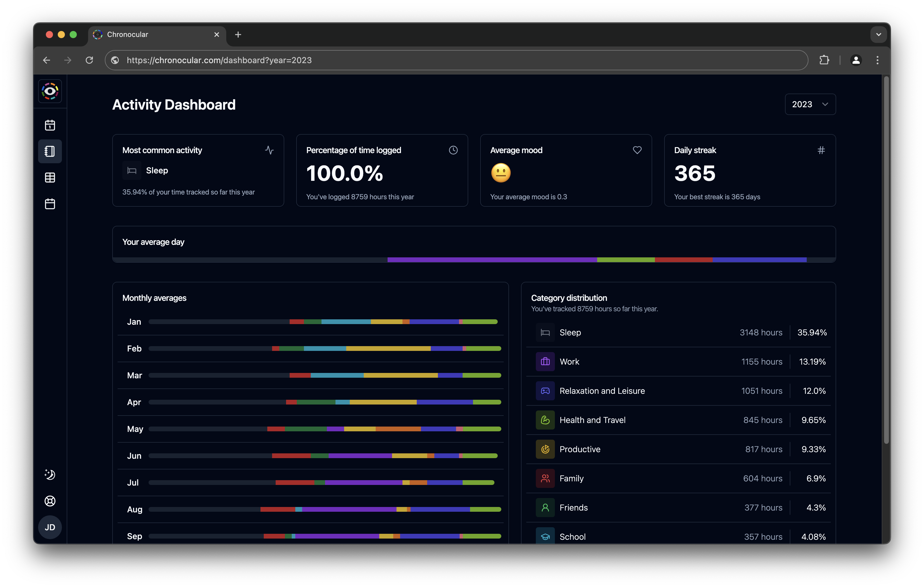Close the Chronocular browser tab
Screen dimensions: 924x588
click(216, 35)
